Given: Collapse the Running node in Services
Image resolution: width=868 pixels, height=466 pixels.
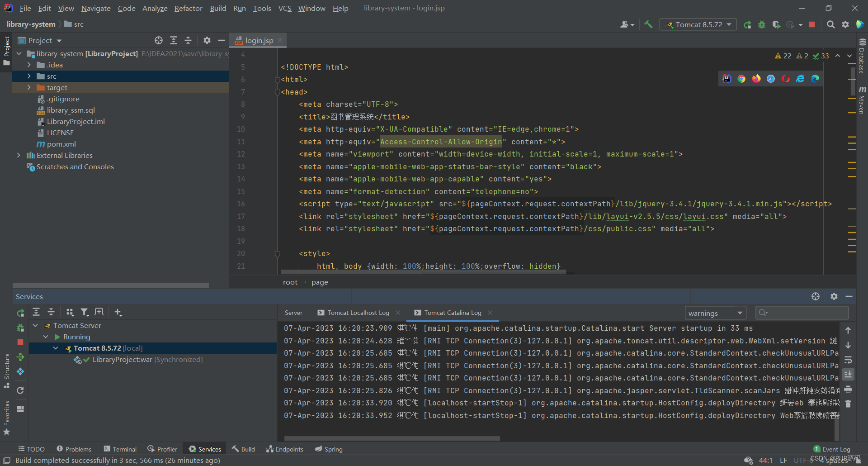Looking at the screenshot, I should [x=46, y=337].
